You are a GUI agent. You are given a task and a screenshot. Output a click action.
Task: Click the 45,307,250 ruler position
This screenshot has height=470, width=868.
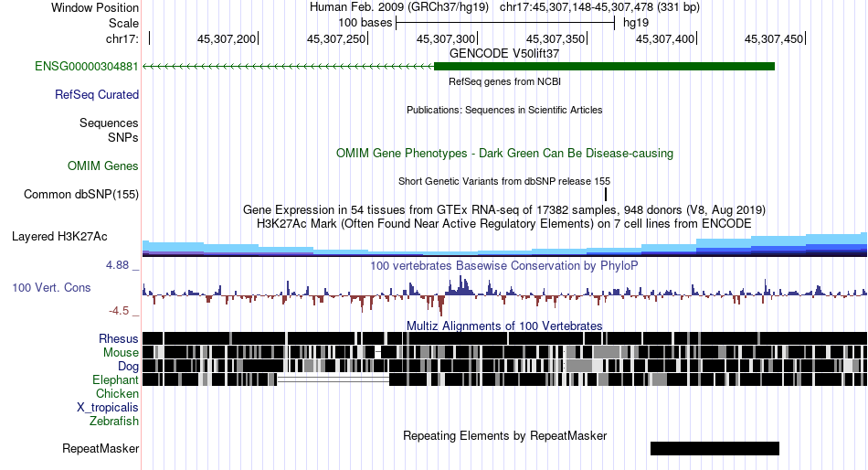click(336, 38)
